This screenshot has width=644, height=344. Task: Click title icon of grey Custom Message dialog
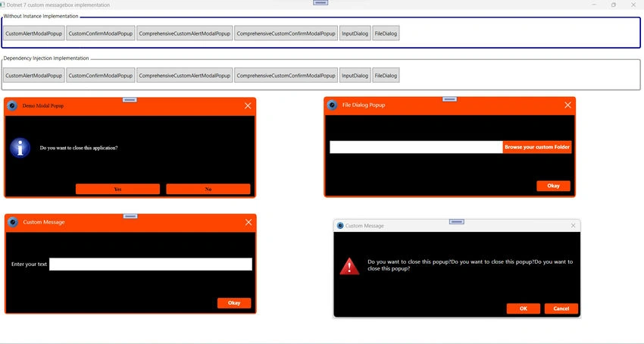click(340, 226)
